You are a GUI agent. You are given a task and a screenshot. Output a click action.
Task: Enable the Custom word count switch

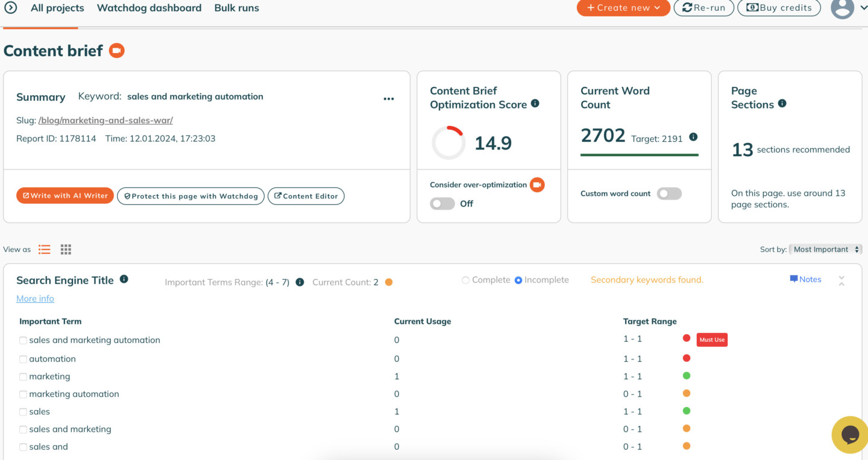(669, 194)
